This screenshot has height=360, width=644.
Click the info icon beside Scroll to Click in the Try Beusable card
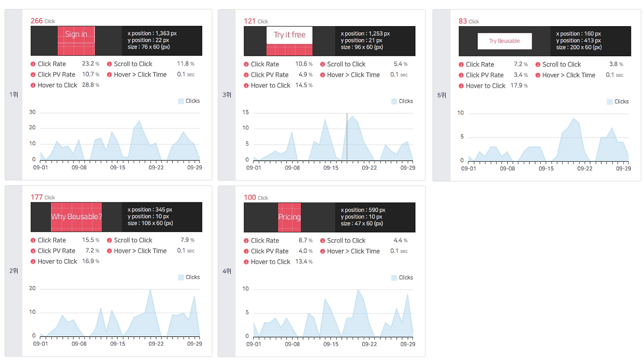click(538, 65)
